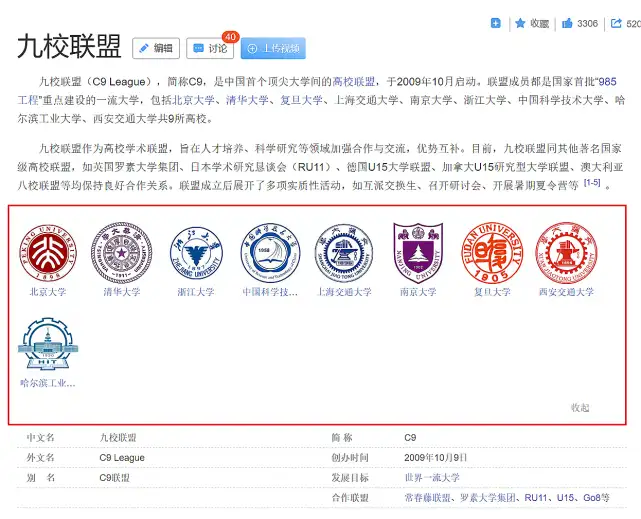Open the 世界一流大学 link

[432, 477]
